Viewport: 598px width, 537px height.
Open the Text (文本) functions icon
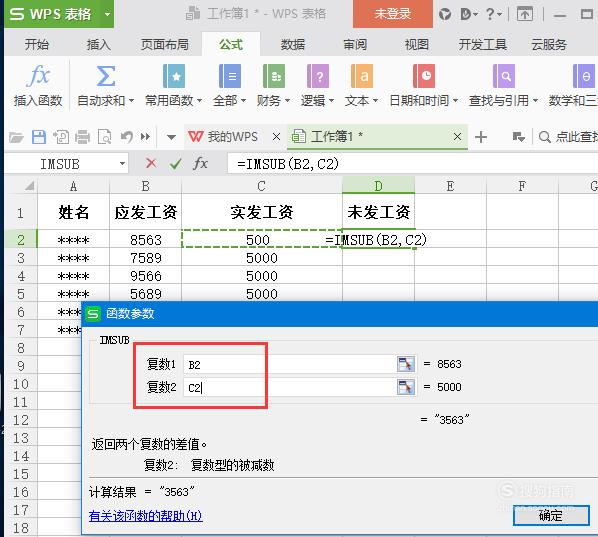coord(362,76)
